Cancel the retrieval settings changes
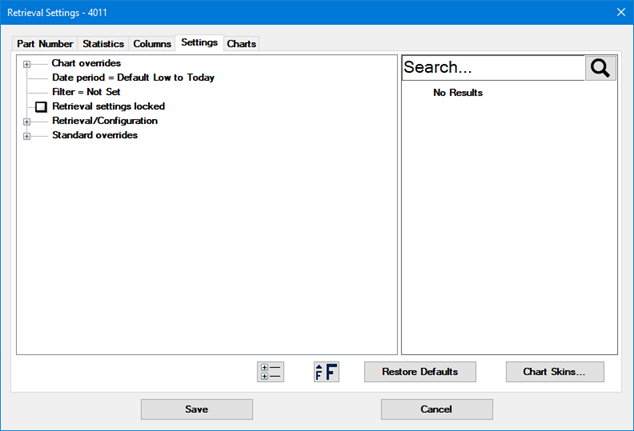634x431 pixels. point(436,409)
